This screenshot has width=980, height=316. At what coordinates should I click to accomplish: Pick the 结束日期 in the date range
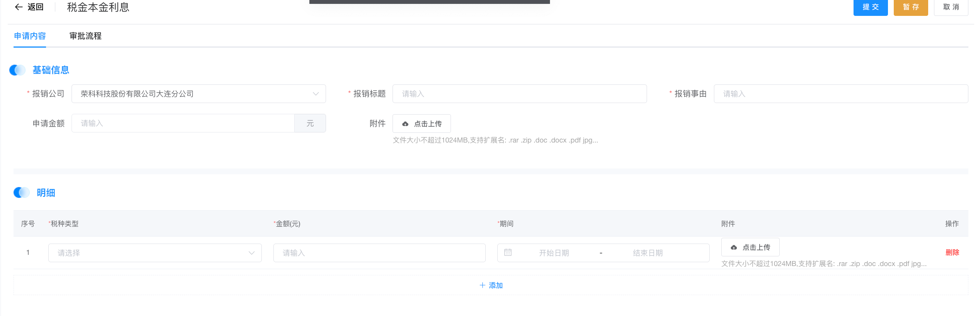[x=648, y=253]
